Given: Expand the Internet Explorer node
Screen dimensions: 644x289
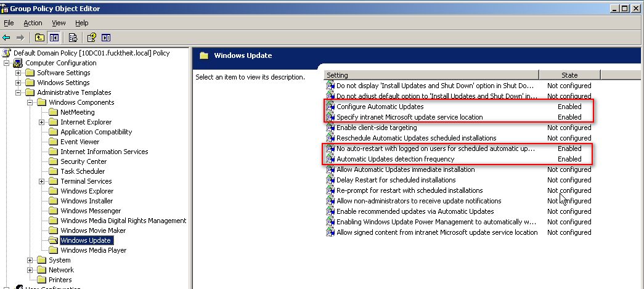Looking at the screenshot, I should point(41,122).
